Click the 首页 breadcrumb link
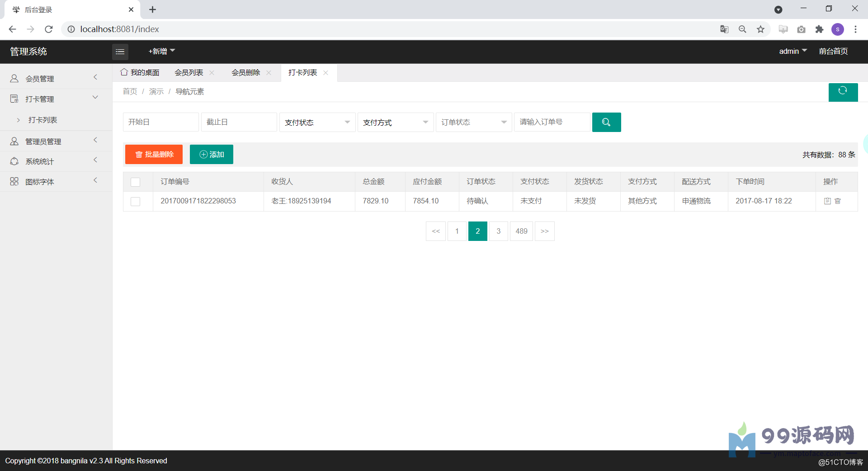 [x=130, y=92]
